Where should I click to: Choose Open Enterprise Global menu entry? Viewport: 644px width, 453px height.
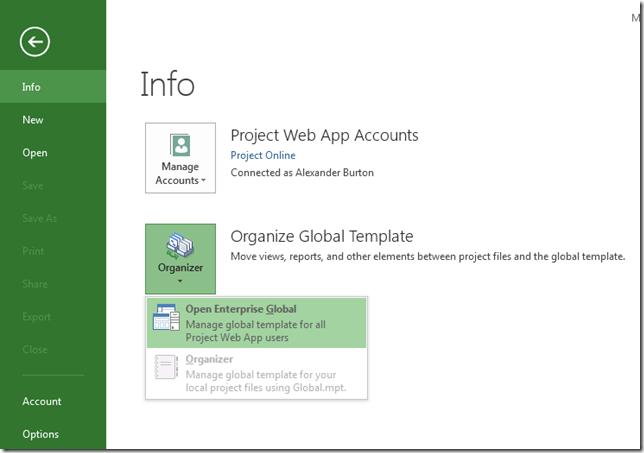[256, 323]
